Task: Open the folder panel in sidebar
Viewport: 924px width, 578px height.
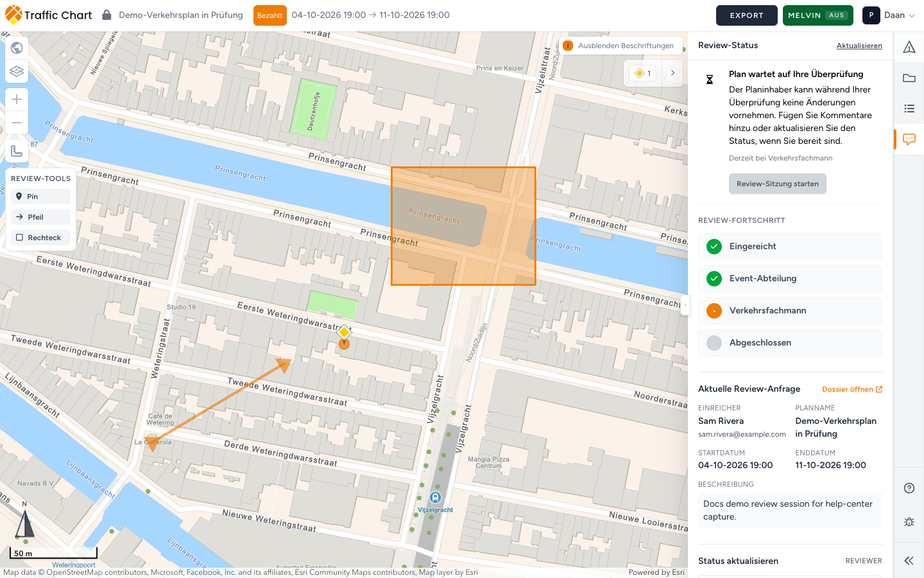Action: click(909, 78)
